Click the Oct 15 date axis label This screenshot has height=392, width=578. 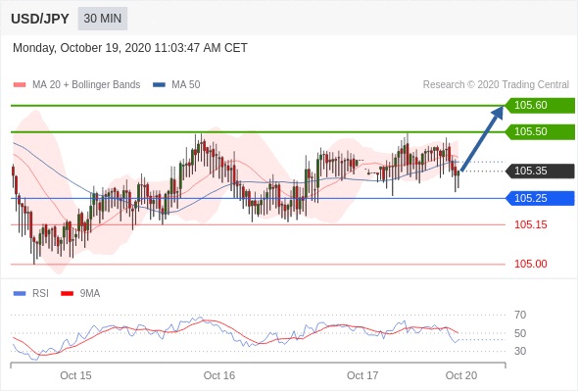point(75,375)
